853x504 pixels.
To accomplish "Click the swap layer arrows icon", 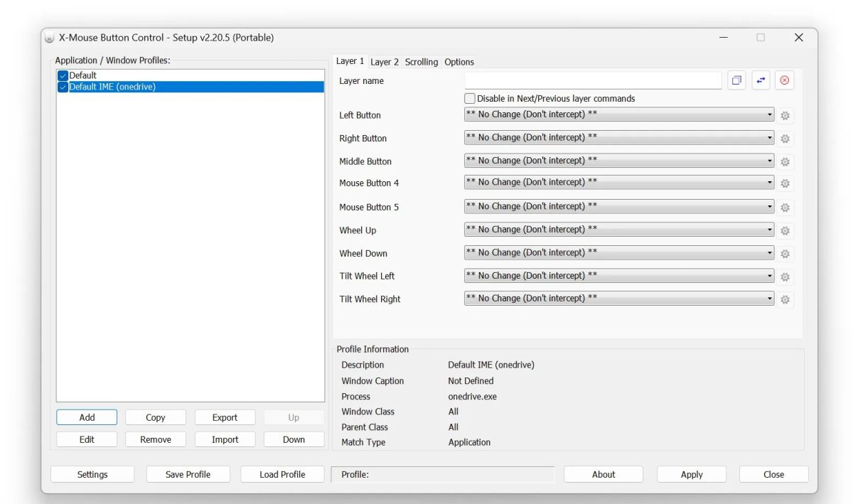I will pos(761,80).
